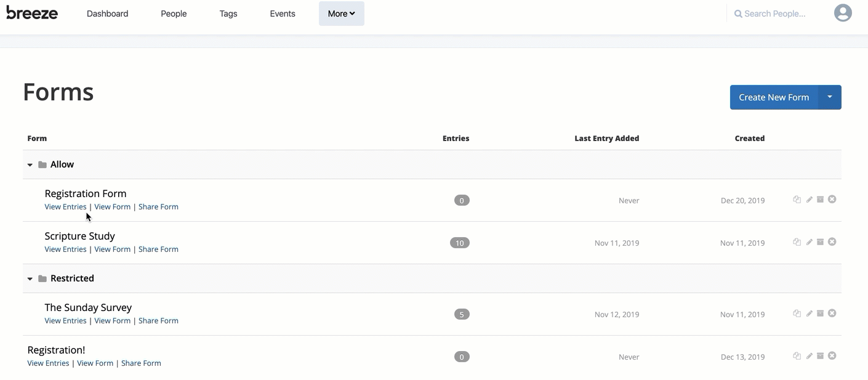
Task: Edit Scripture Study with pencil icon
Action: click(809, 242)
